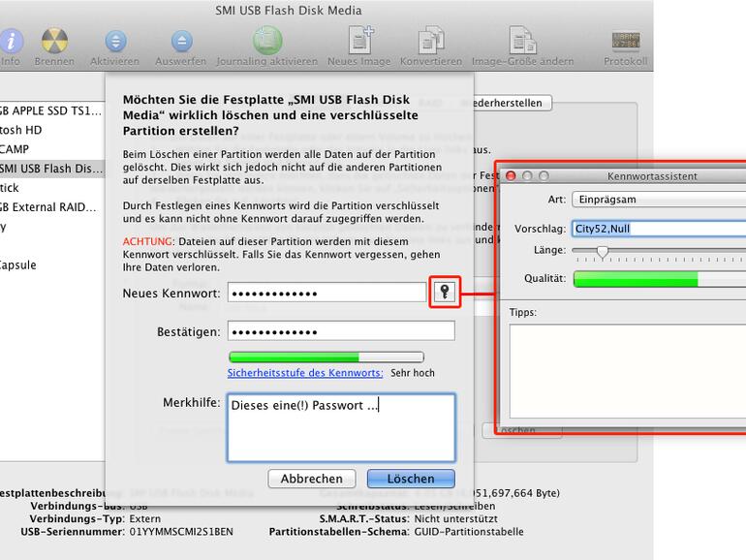Click Vorschlag field with City52,Null

(660, 229)
